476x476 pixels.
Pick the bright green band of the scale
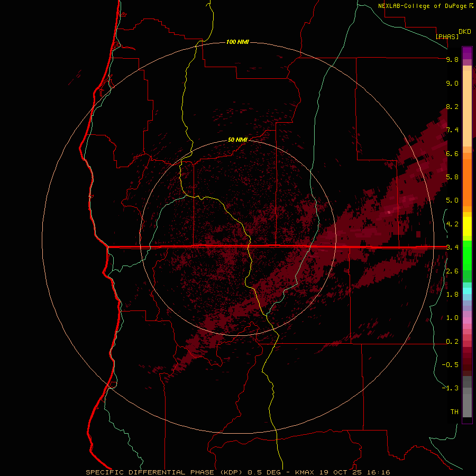[x=467, y=255]
